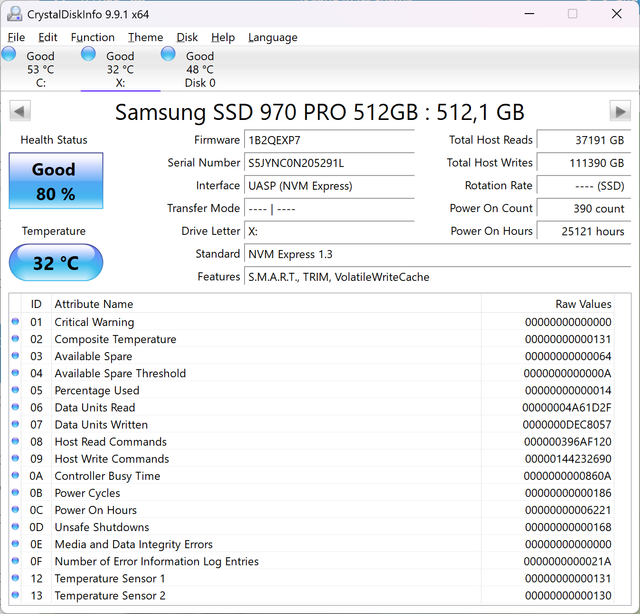Select the Temperature Sensor 2 row
The image size is (640, 614).
pyautogui.click(x=312, y=596)
